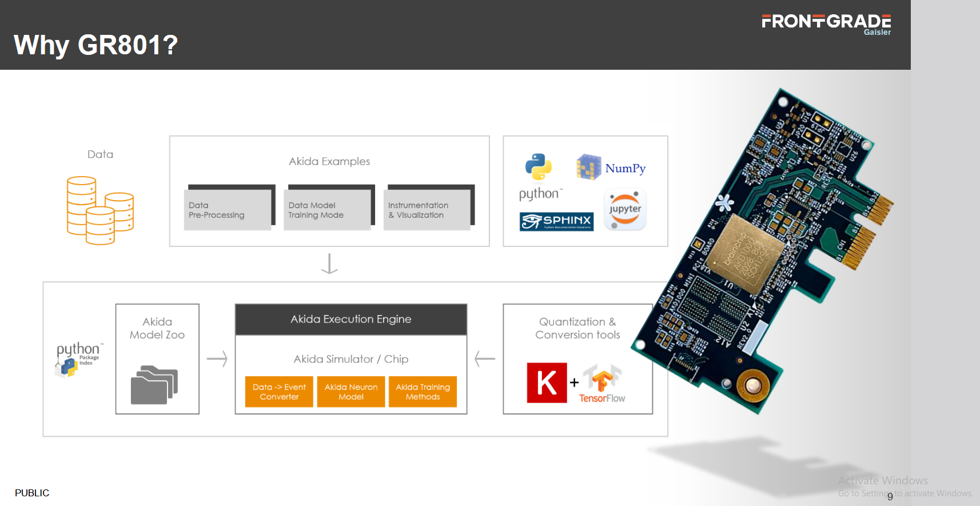Select the Data Pre-Processing box
980x506 pixels.
228,210
